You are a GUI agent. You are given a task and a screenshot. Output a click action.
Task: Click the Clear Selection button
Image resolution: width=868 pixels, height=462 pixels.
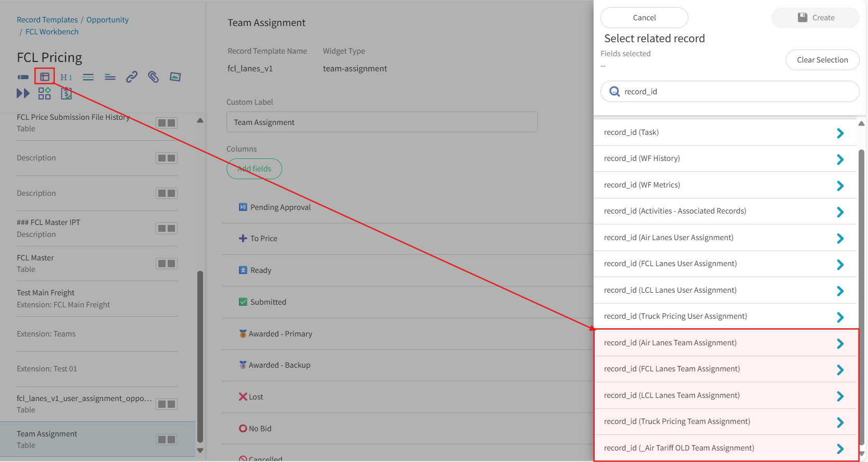pyautogui.click(x=822, y=60)
